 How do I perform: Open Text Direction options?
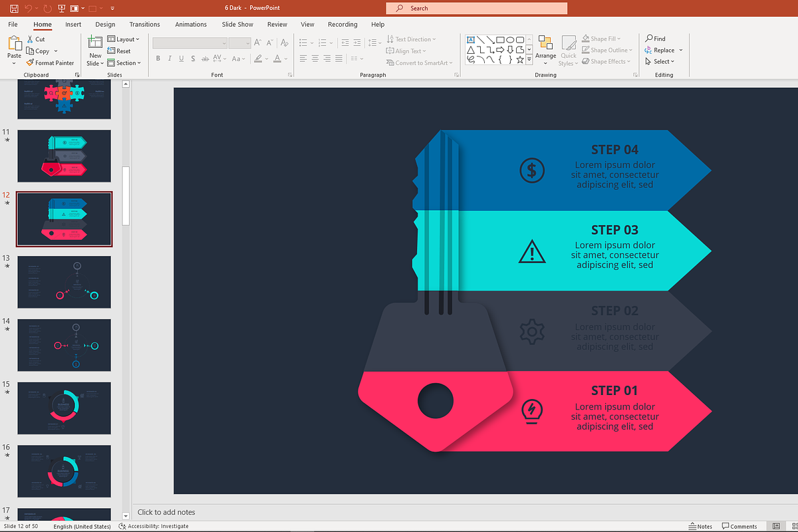411,39
